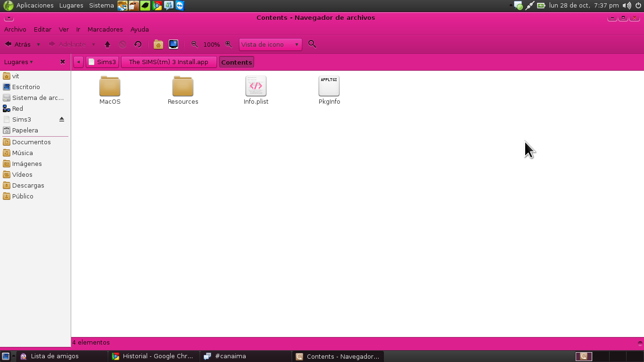Viewport: 644px width, 362px height.
Task: Open Imágenes bookmark in sidebar
Action: coord(35,164)
